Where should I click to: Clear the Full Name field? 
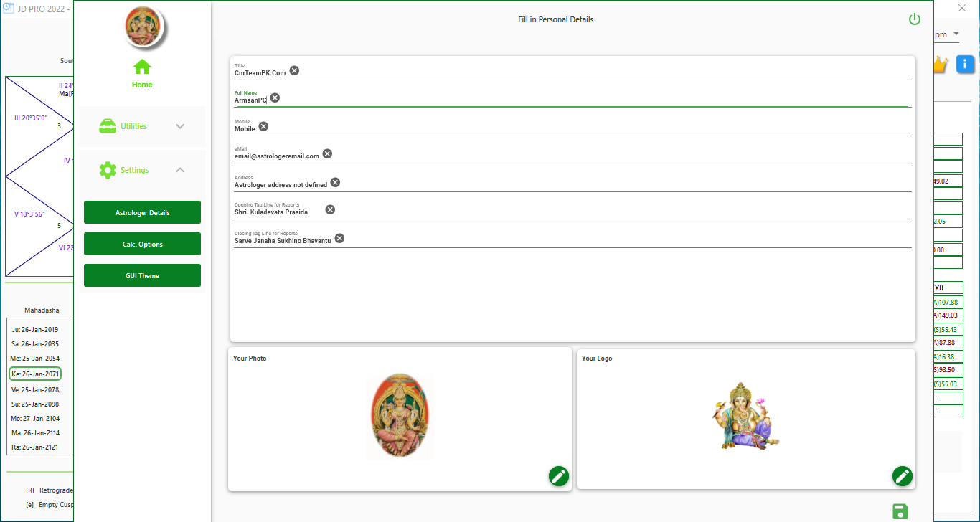pos(275,98)
